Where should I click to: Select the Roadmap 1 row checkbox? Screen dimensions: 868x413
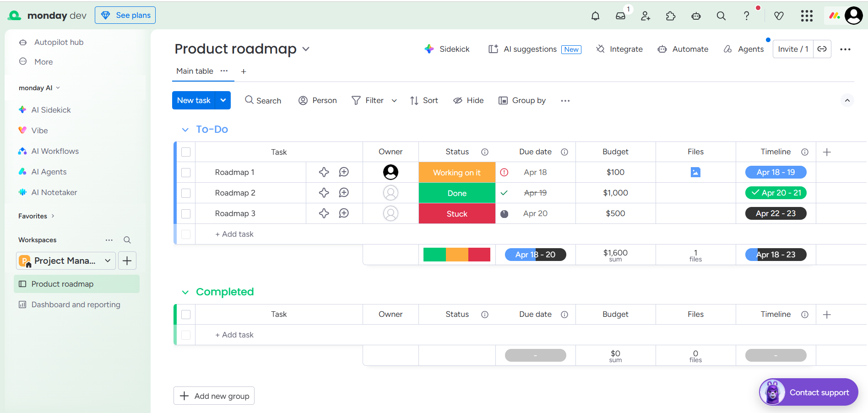pos(186,172)
